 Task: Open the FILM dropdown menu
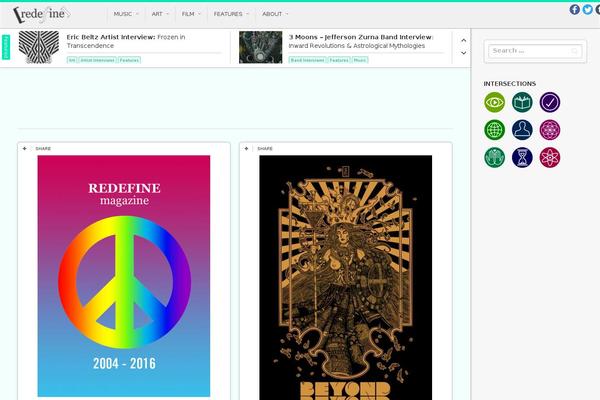(x=191, y=14)
